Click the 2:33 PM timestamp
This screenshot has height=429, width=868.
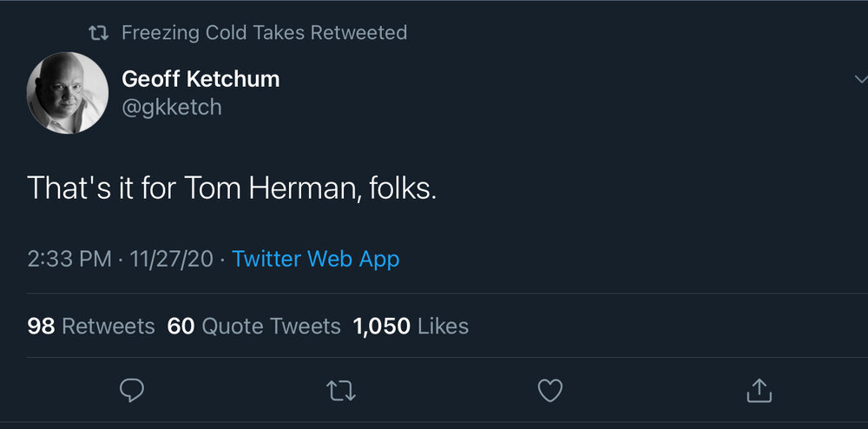pyautogui.click(x=69, y=259)
